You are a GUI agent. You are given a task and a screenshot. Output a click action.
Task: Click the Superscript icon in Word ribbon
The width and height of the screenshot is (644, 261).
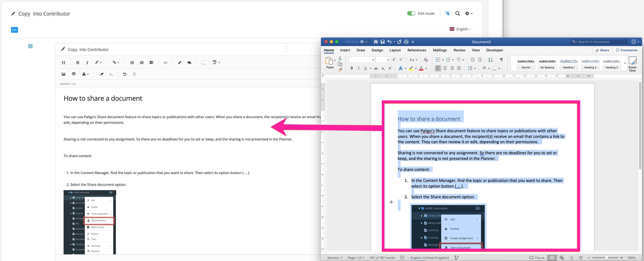(x=390, y=68)
